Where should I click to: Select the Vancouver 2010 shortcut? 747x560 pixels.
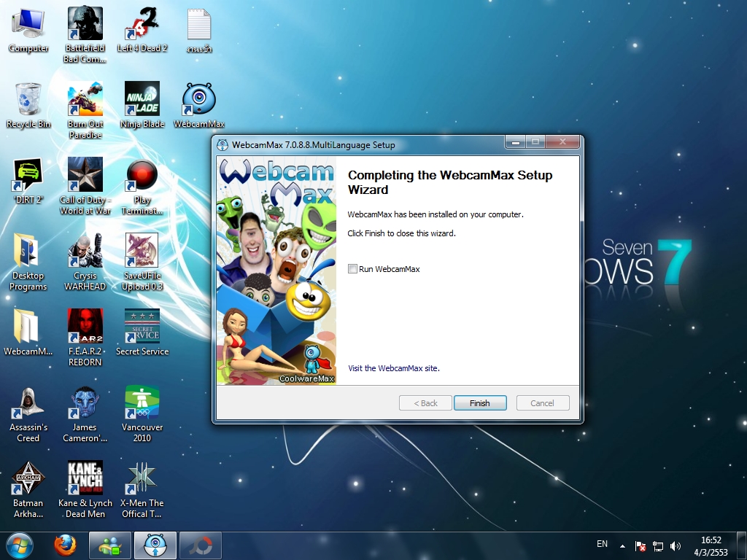coord(142,414)
